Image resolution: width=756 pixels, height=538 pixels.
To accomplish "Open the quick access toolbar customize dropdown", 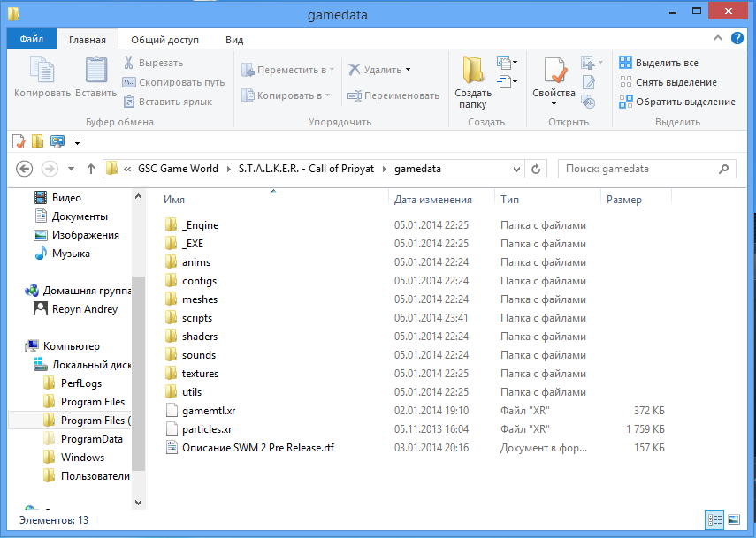I will tap(77, 142).
